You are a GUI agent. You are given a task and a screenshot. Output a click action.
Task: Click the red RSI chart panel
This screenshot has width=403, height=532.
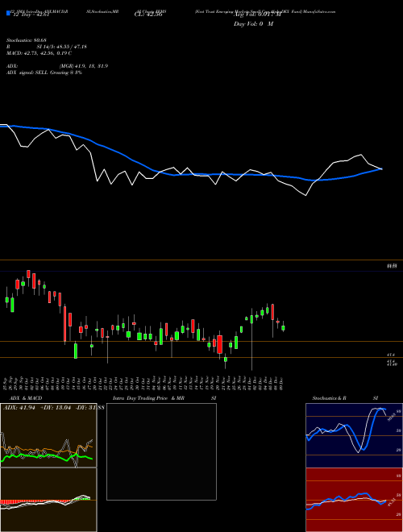[354, 500]
